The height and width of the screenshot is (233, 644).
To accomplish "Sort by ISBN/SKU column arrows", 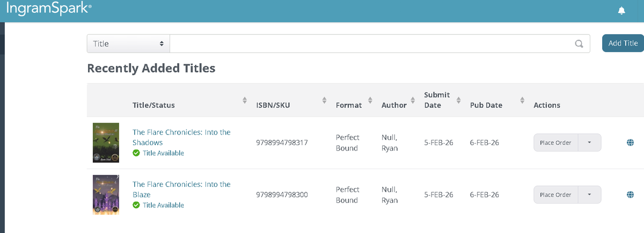I will 324,100.
